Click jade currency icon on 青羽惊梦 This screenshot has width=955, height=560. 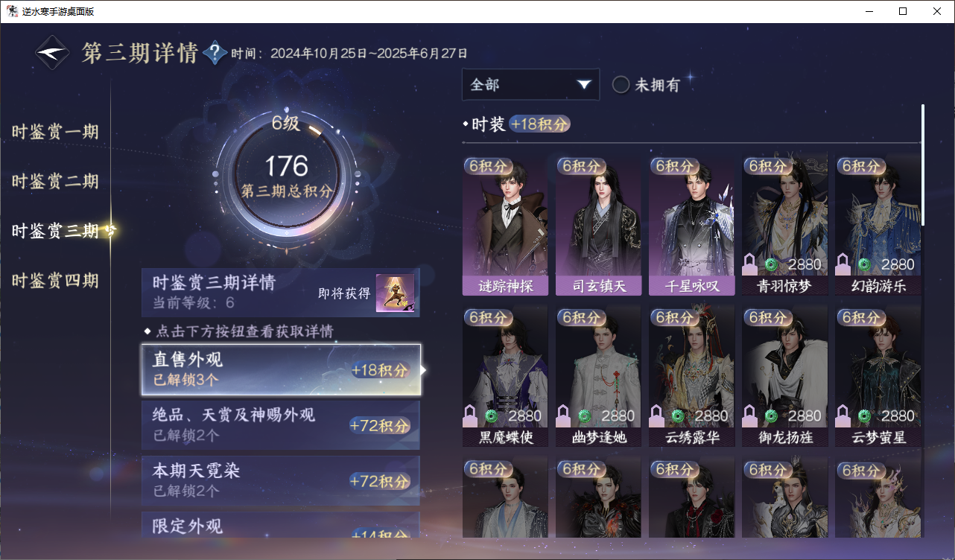click(x=770, y=264)
